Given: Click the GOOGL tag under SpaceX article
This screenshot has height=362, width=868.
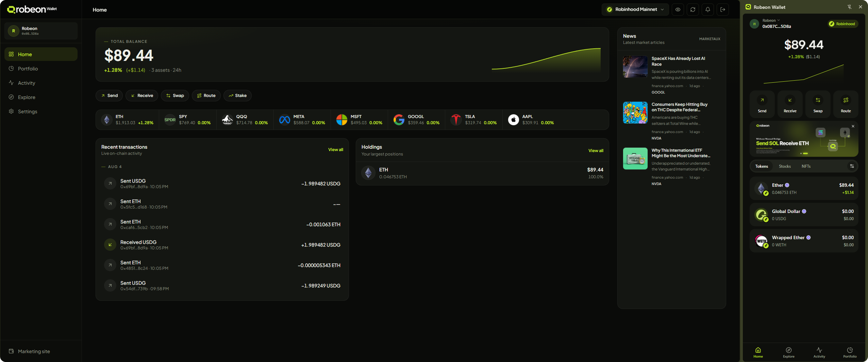Looking at the screenshot, I should (658, 93).
